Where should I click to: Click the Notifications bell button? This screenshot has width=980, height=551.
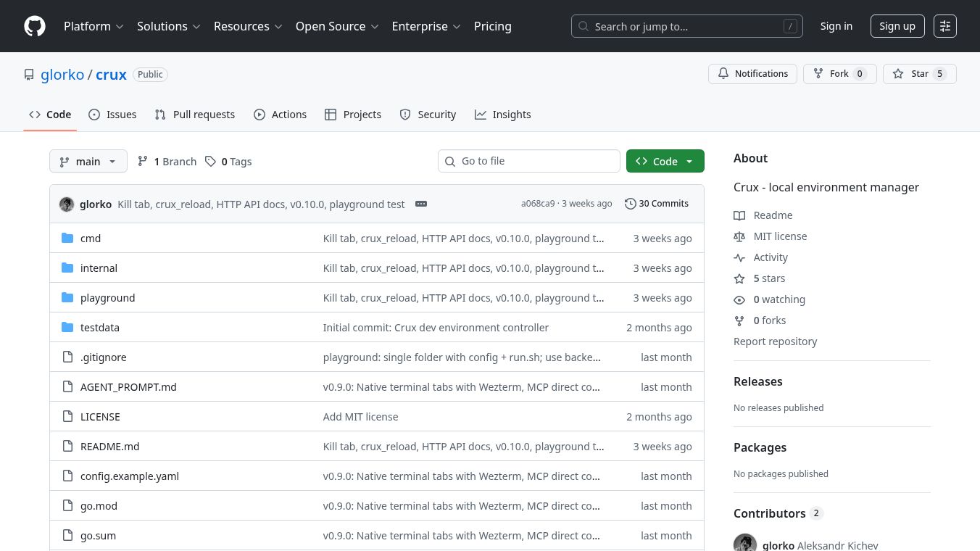click(x=752, y=74)
